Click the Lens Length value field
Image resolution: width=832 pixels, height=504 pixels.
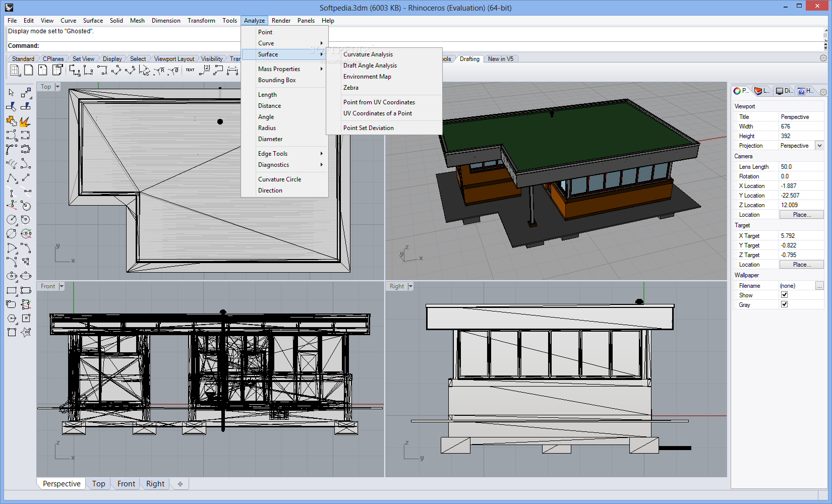pyautogui.click(x=801, y=167)
